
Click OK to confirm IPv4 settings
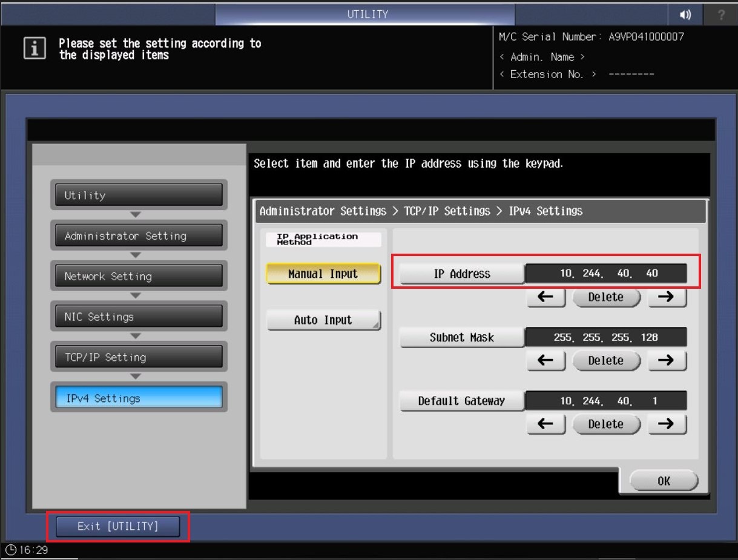pos(664,481)
